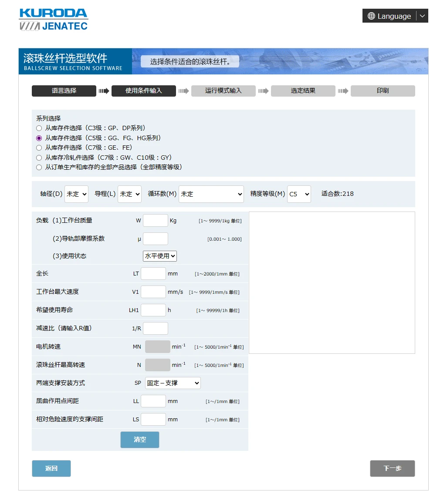Click the 全长 LT input field
447x504 pixels.
coord(153,274)
